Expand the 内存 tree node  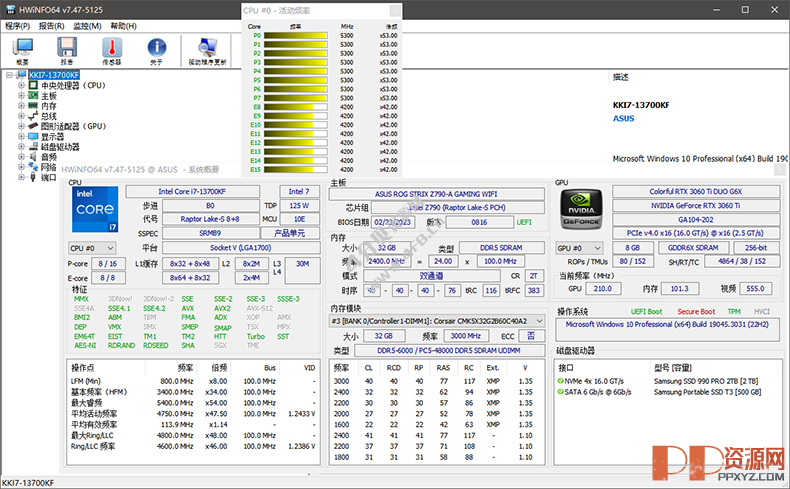[21, 106]
